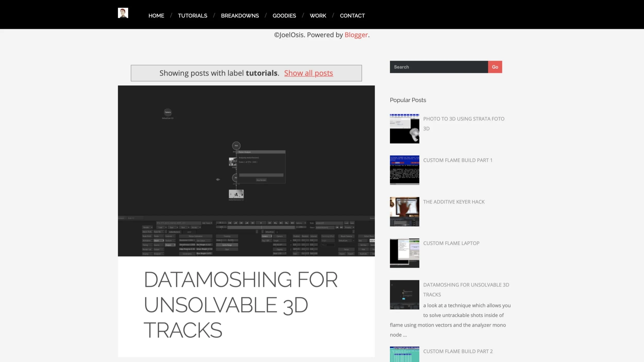Click the sidebar Datamoshing post thumbnail
This screenshot has height=362, width=644.
pos(404,295)
